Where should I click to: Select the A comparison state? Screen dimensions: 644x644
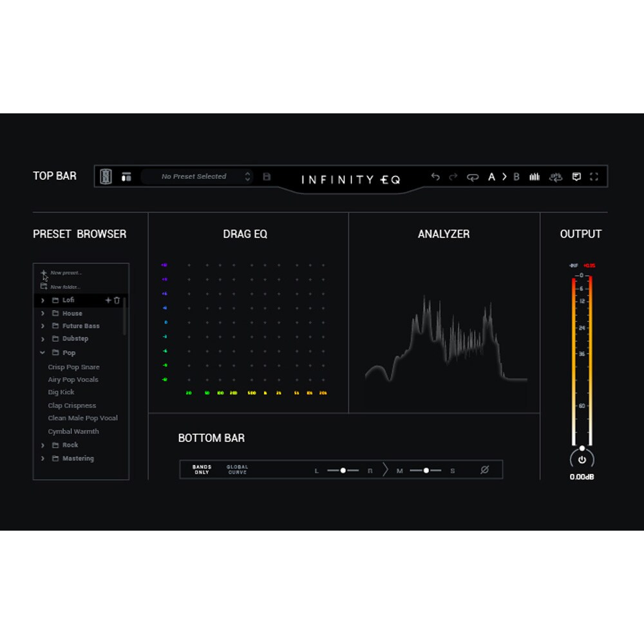491,176
